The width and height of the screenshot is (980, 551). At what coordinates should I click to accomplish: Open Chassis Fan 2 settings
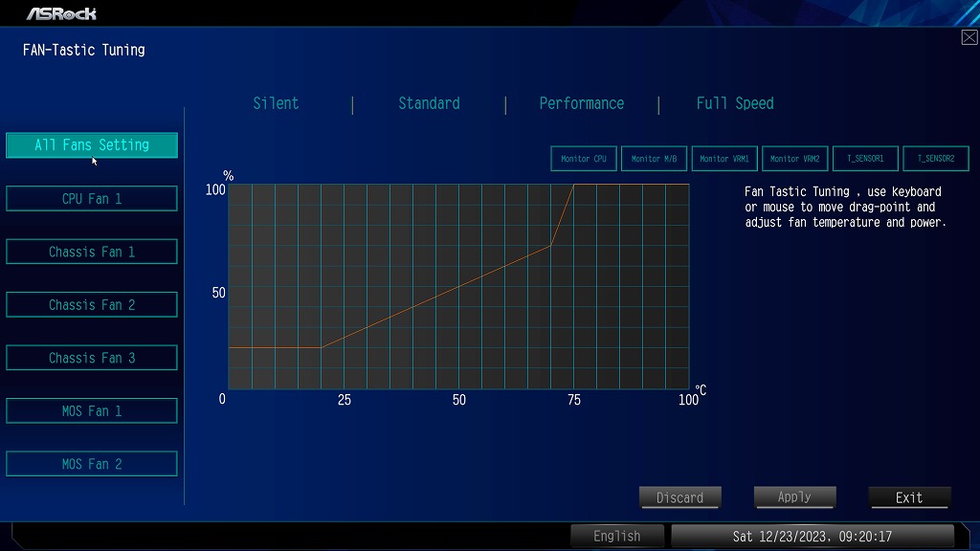[92, 305]
